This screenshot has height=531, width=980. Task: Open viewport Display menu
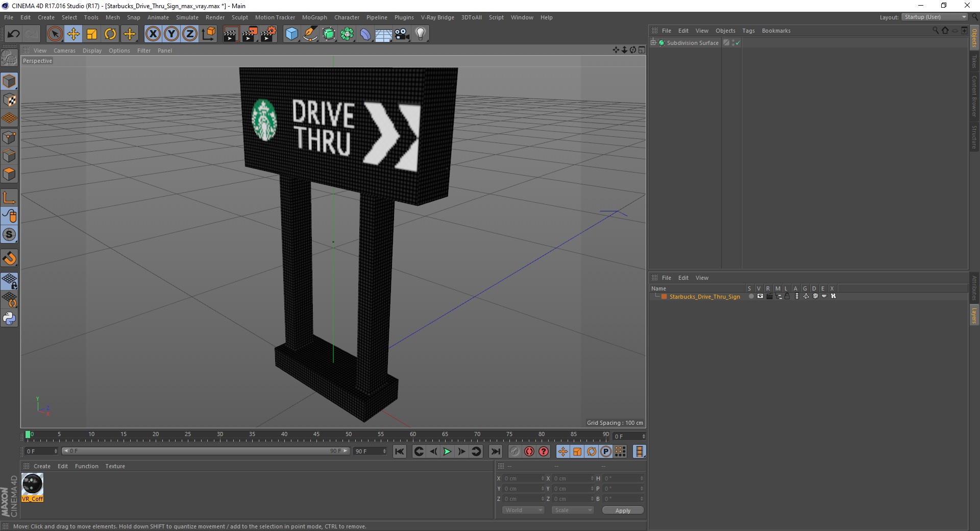[92, 51]
